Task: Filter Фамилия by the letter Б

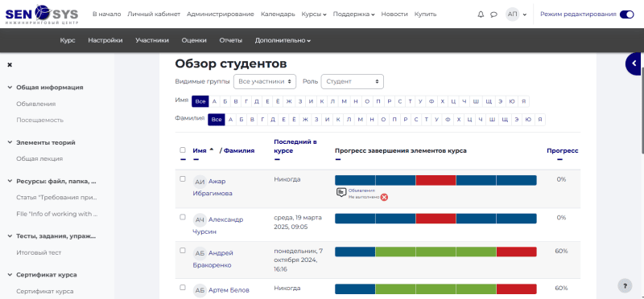Action: tap(242, 119)
